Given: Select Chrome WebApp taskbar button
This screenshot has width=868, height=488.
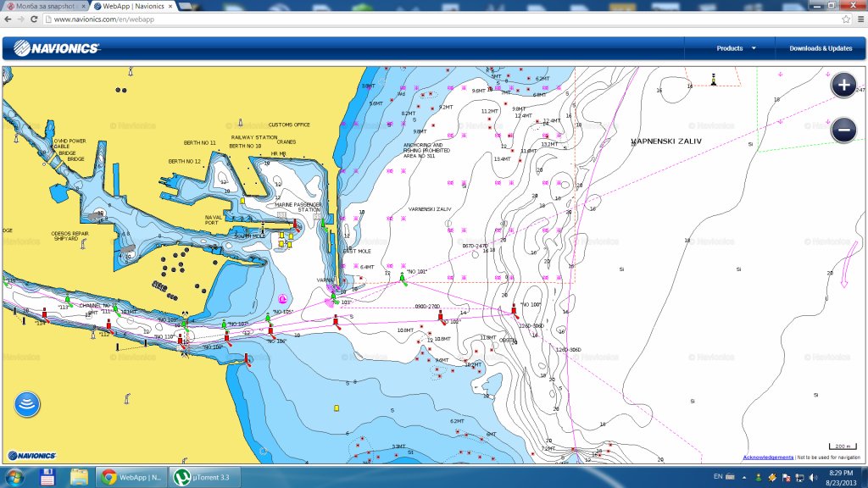Looking at the screenshot, I should coord(131,477).
